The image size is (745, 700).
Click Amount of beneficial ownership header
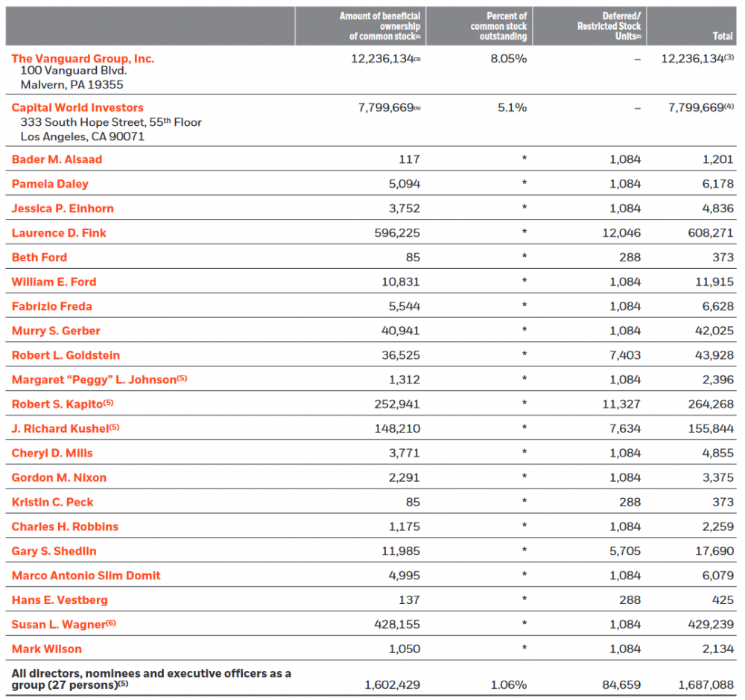coord(380,26)
